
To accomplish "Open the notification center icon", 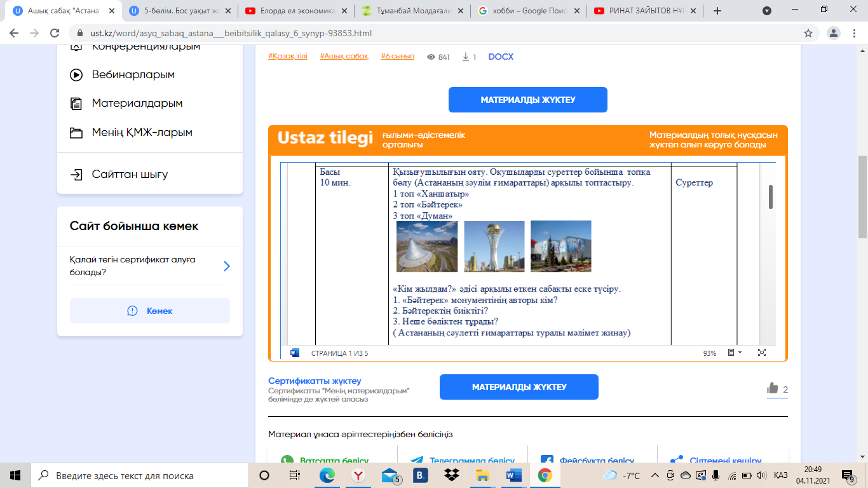I will pyautogui.click(x=848, y=475).
